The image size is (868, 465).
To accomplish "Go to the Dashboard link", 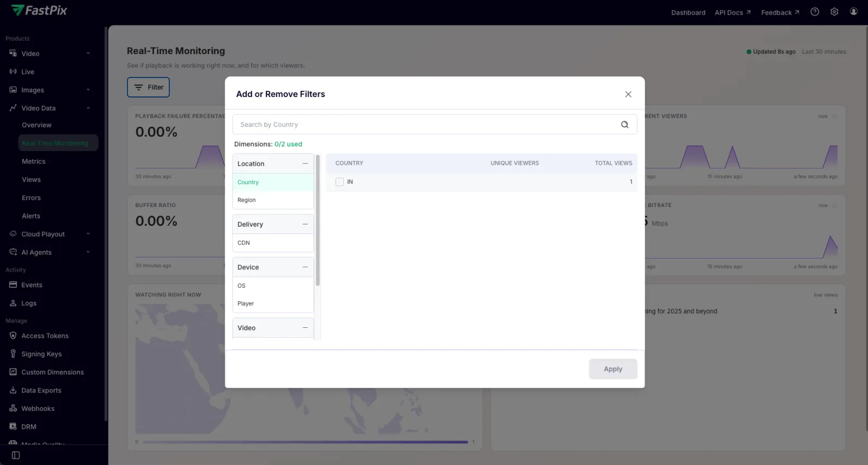I will pyautogui.click(x=688, y=12).
